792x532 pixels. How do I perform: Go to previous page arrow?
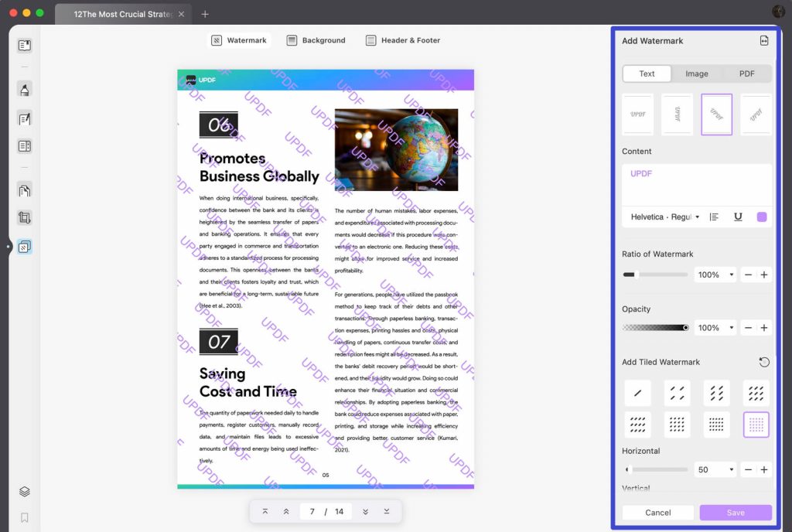pyautogui.click(x=286, y=512)
